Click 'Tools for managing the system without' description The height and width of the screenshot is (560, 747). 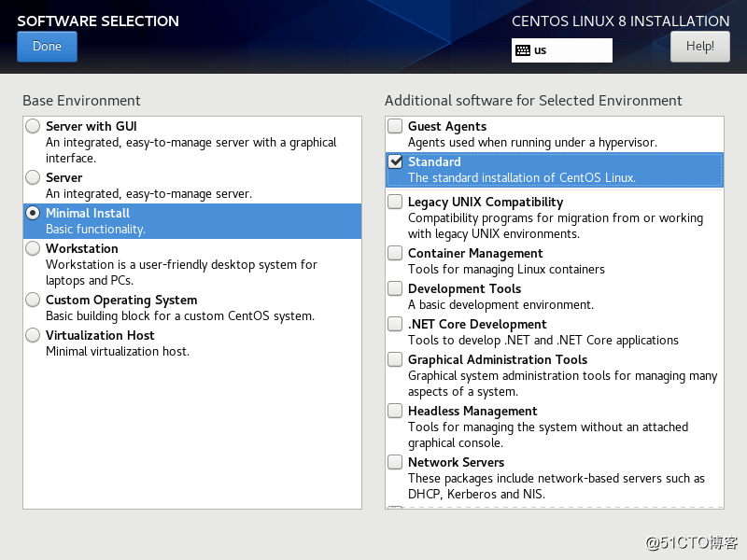coord(548,435)
